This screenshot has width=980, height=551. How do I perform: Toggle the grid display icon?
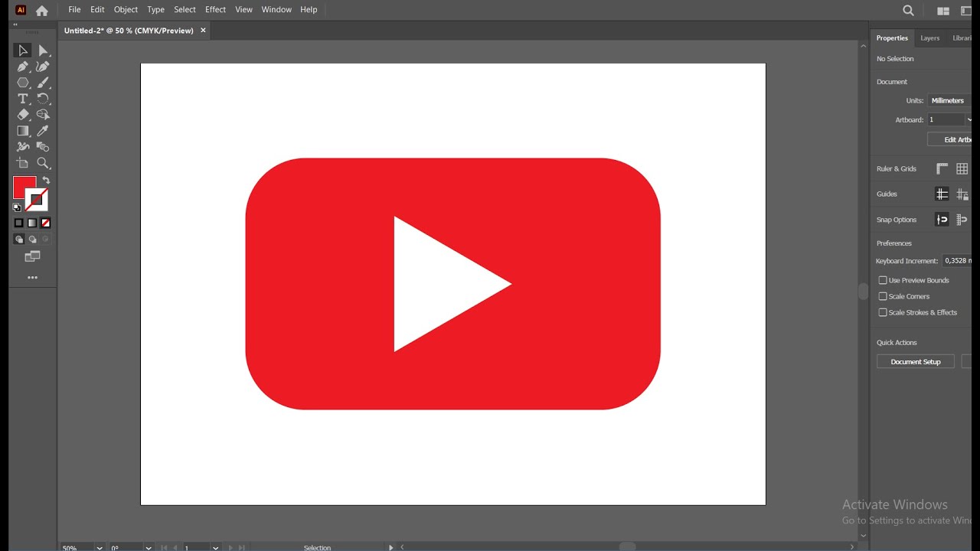[962, 168]
